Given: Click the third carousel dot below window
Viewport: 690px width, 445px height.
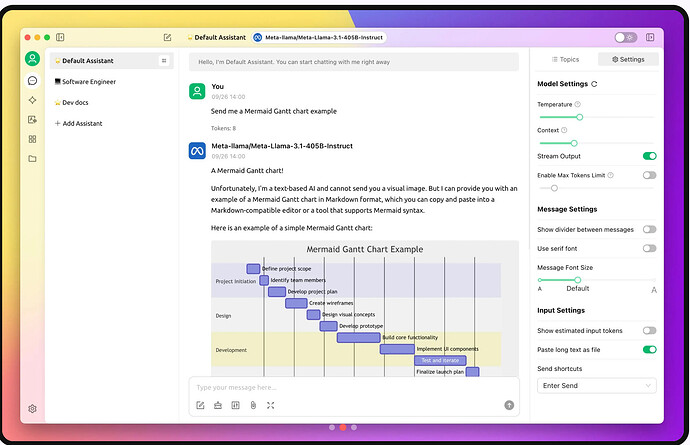Looking at the screenshot, I should [354, 427].
